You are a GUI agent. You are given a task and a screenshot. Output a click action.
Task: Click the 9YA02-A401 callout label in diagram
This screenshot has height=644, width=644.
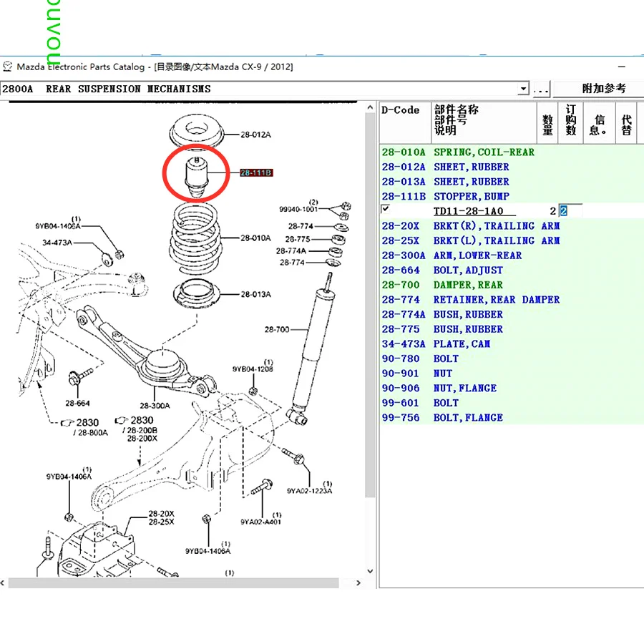pyautogui.click(x=261, y=522)
